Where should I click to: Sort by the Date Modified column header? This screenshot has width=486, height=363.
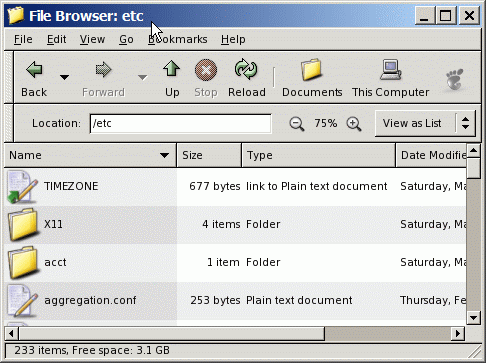point(431,155)
